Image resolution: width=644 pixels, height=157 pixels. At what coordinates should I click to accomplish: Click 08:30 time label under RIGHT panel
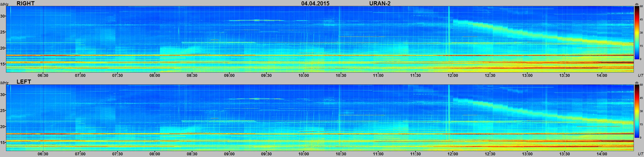pos(192,76)
